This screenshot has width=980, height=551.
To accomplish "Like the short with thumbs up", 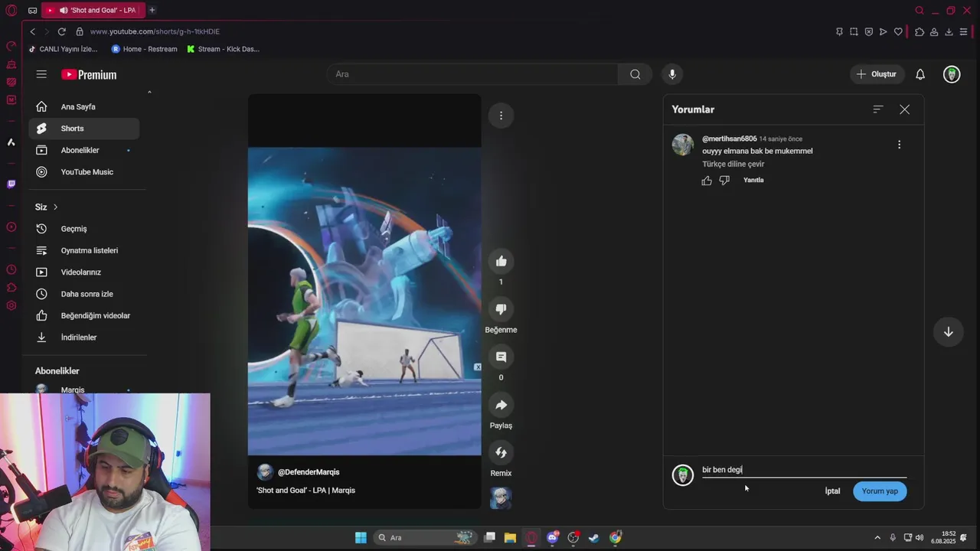I will (501, 261).
